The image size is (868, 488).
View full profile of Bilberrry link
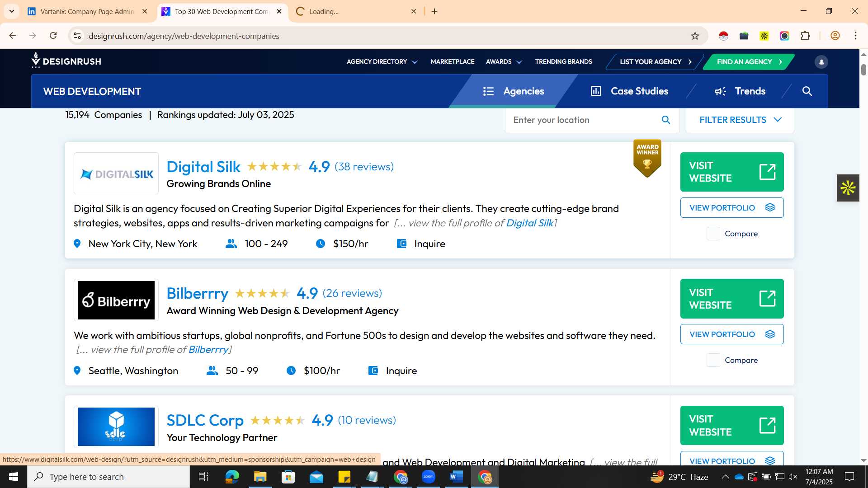click(208, 350)
